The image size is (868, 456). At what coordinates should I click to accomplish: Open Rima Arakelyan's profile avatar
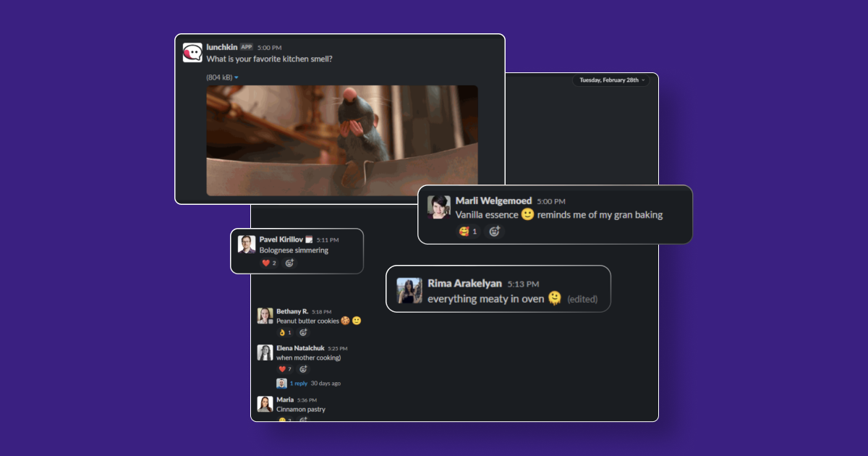tap(409, 290)
